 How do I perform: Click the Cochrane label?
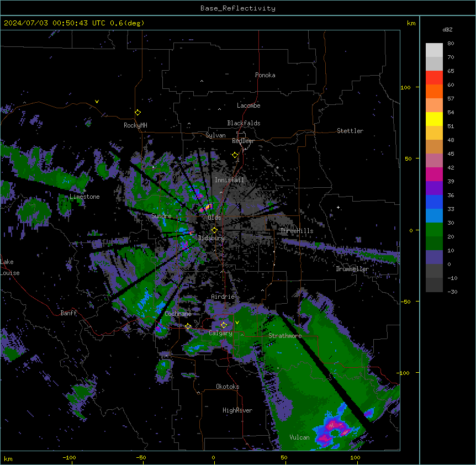(178, 314)
